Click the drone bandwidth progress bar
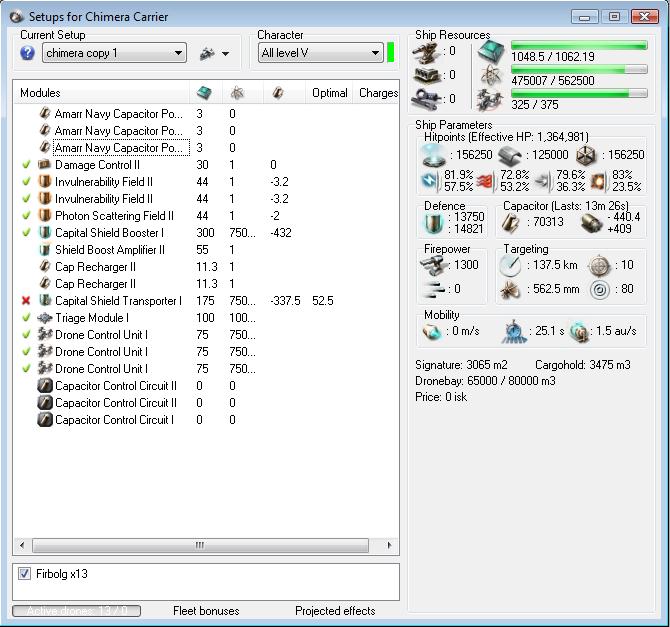670x627 pixels. point(579,93)
